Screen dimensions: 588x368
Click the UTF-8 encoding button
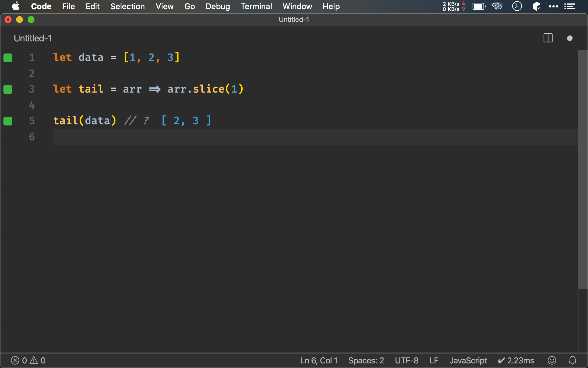(x=407, y=360)
